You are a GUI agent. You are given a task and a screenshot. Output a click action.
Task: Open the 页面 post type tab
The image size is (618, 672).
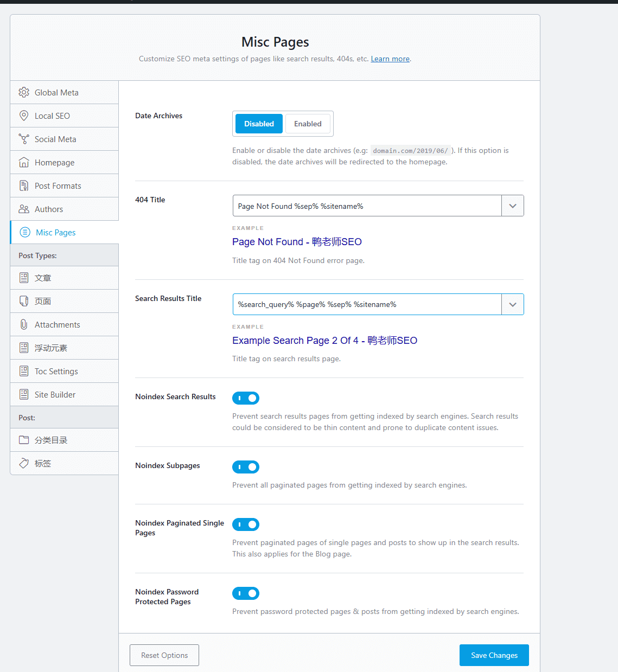tap(65, 301)
